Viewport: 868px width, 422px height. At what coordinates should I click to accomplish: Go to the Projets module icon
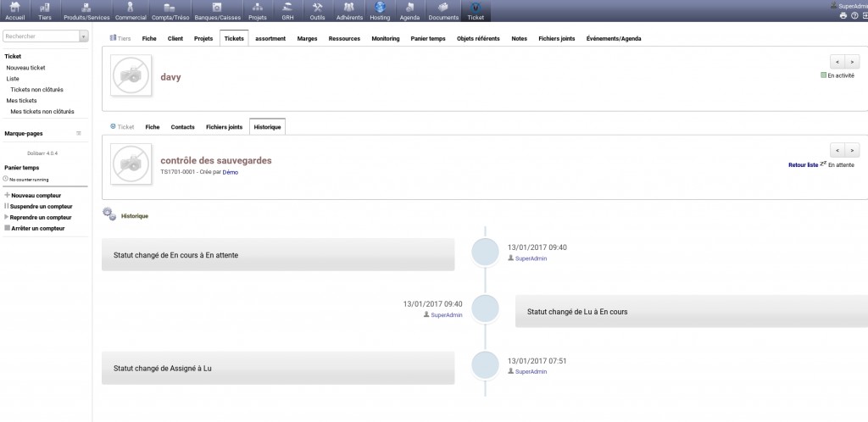[x=257, y=10]
